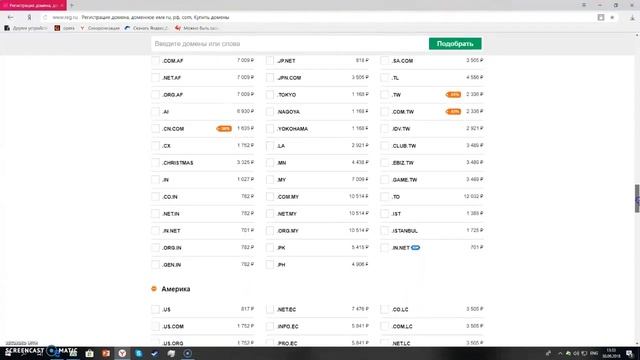Click the reader mode icon in address bar

coord(601,17)
